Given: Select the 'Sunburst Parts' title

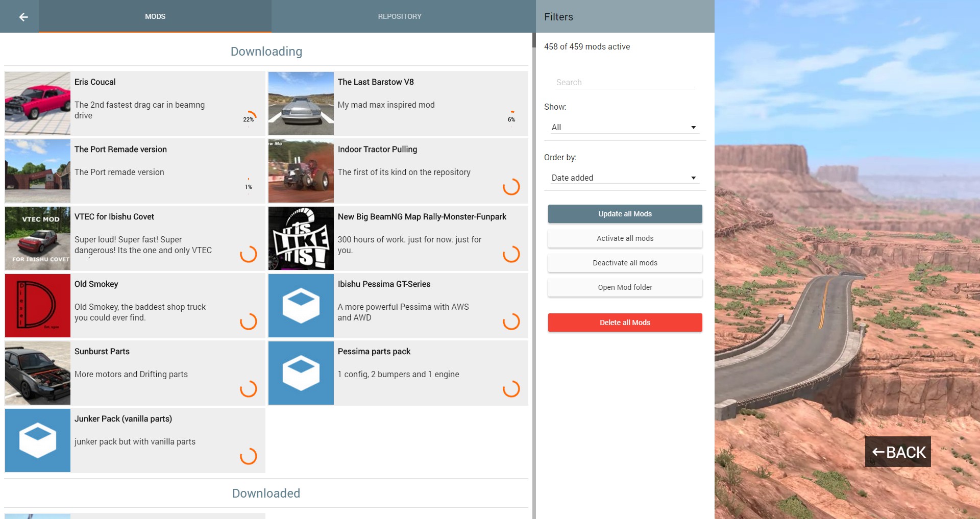Looking at the screenshot, I should [102, 352].
